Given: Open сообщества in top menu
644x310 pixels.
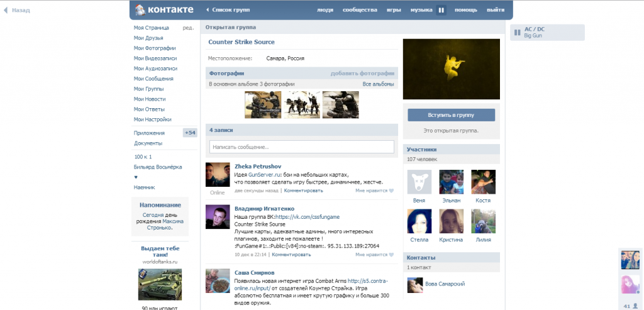Looking at the screenshot, I should [x=360, y=10].
